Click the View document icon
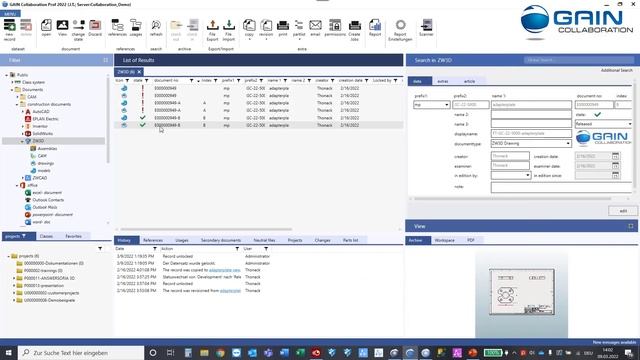Image resolution: width=640 pixels, height=360 pixels. [x=62, y=28]
